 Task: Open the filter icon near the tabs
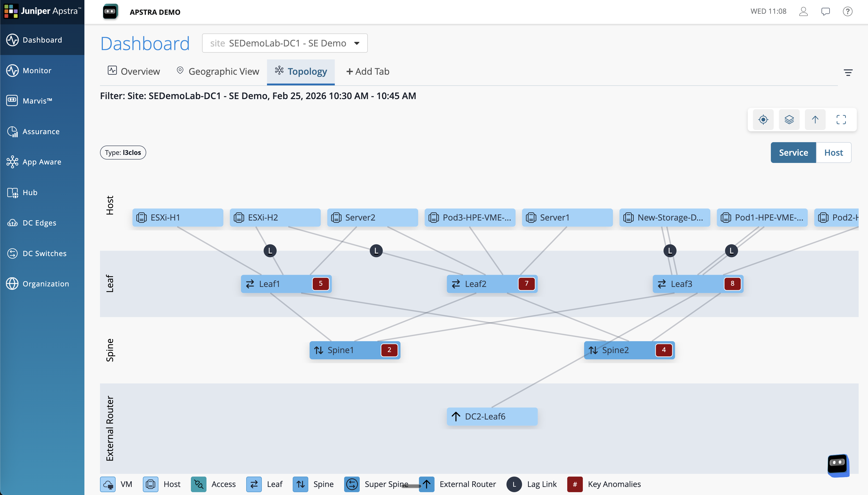pos(848,73)
